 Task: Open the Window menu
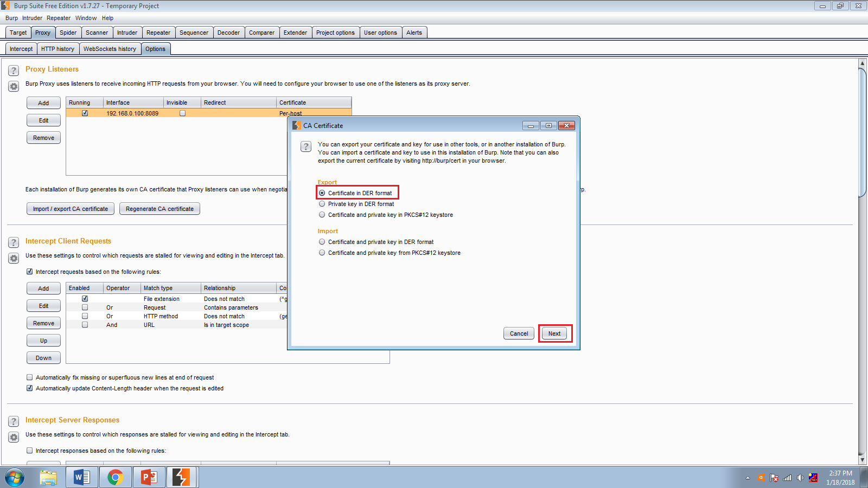pyautogui.click(x=86, y=18)
